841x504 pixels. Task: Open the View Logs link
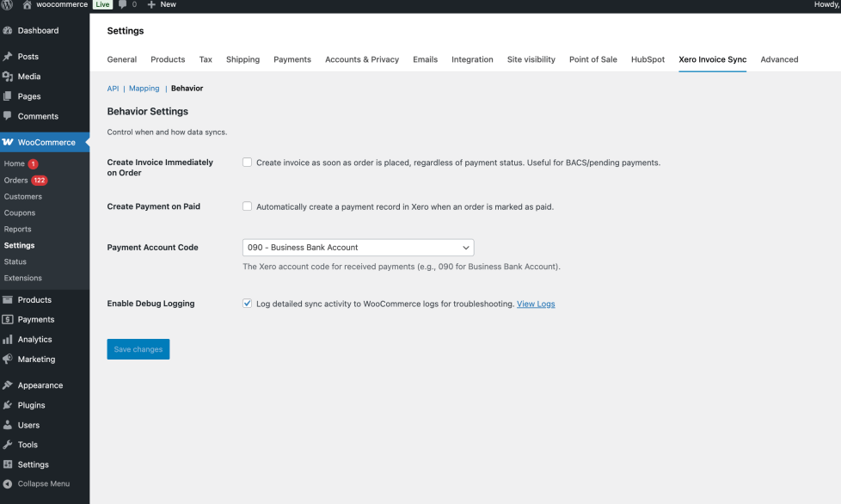pyautogui.click(x=536, y=304)
